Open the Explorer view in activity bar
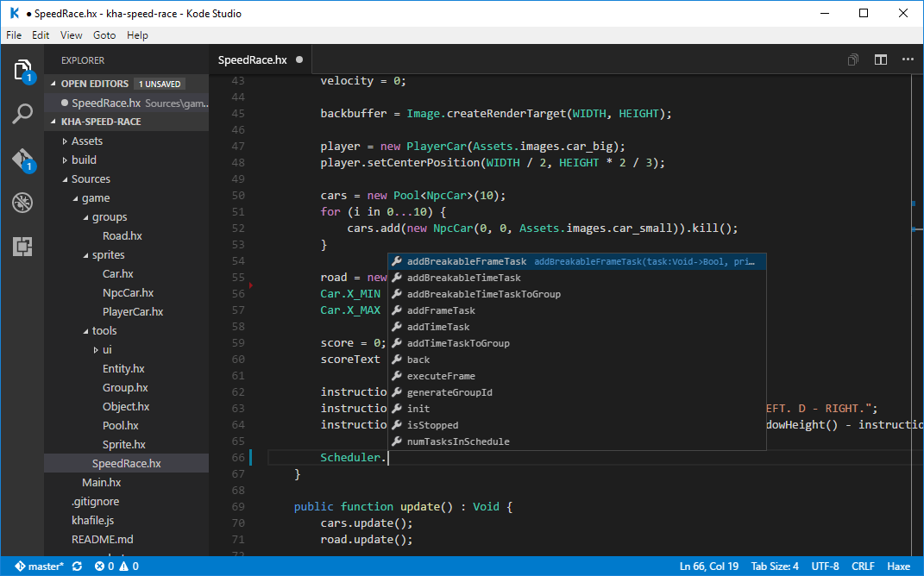Viewport: 924px width, 576px height. click(22, 71)
